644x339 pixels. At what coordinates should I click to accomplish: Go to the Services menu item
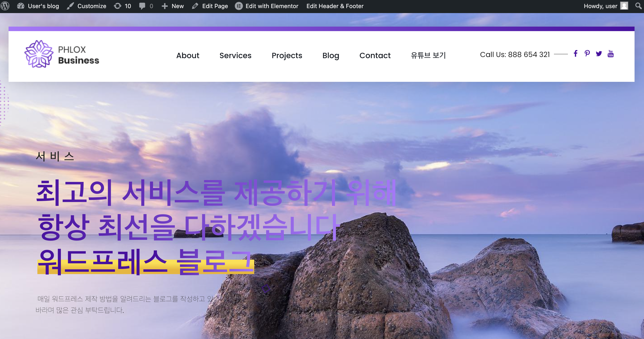(235, 55)
